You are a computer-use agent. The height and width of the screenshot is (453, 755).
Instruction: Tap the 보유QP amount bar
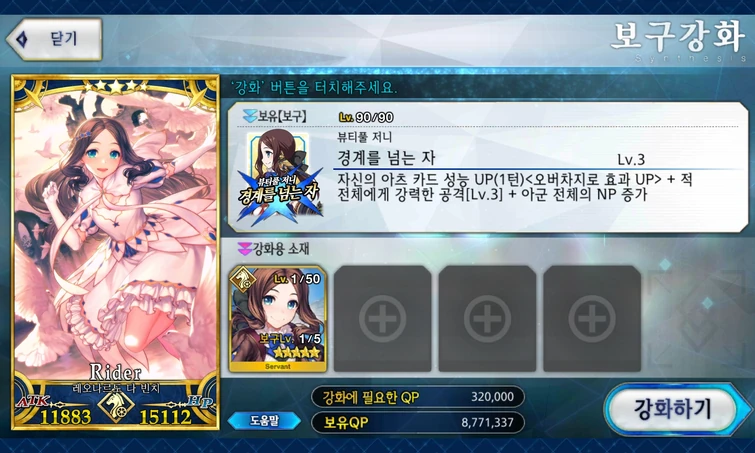(418, 422)
